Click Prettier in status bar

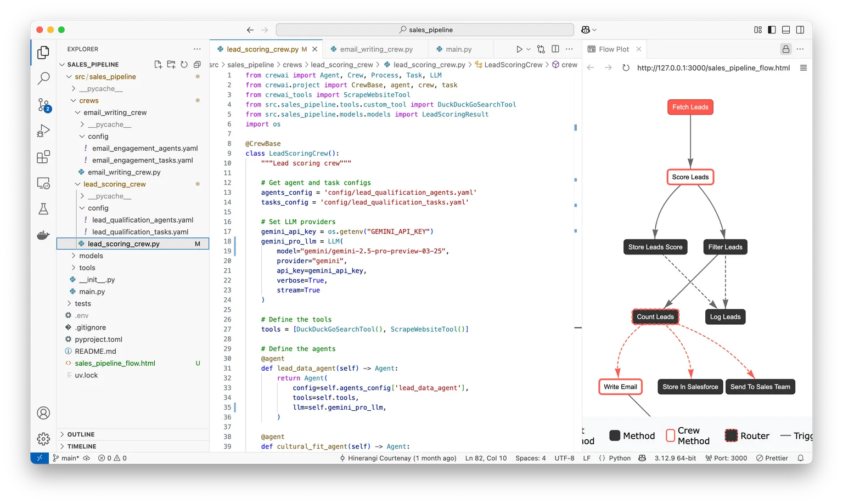pyautogui.click(x=772, y=458)
